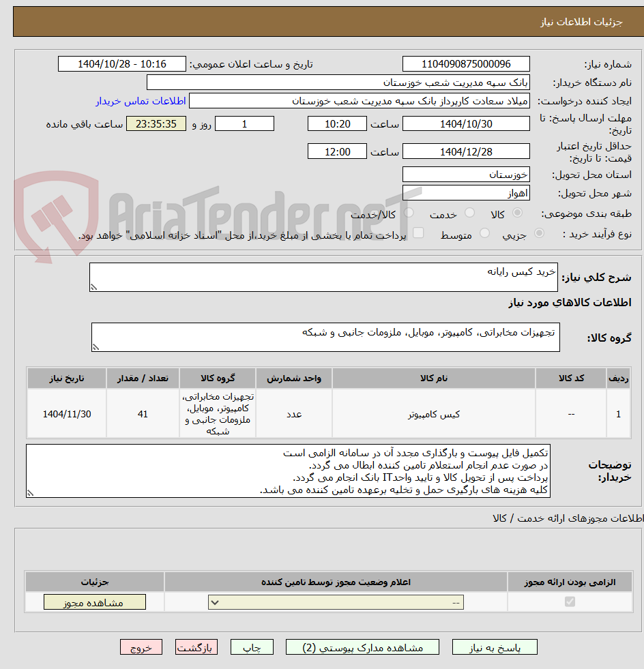Screen dimensions: 644x669
Task: Click the deadline date field 1404/10/30
Action: (x=466, y=123)
